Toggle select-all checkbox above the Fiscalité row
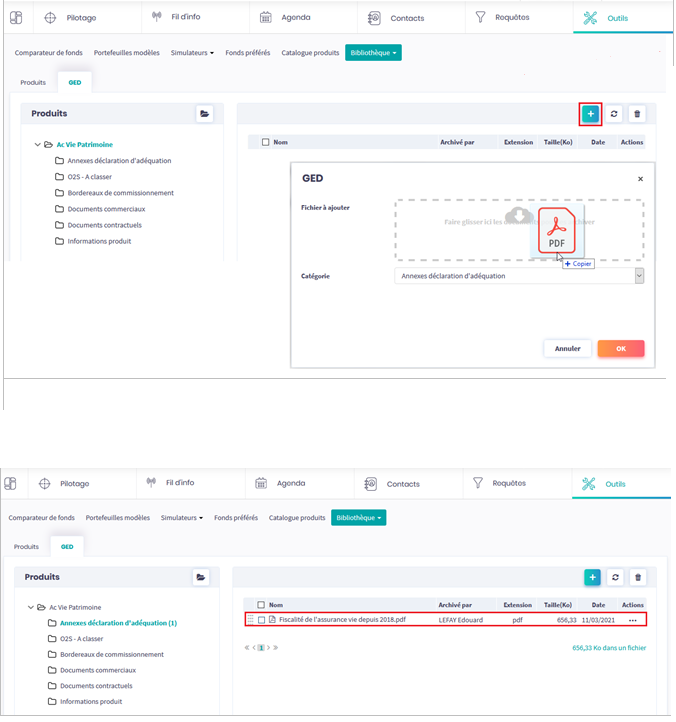Image resolution: width=676 pixels, height=722 pixels. point(261,605)
